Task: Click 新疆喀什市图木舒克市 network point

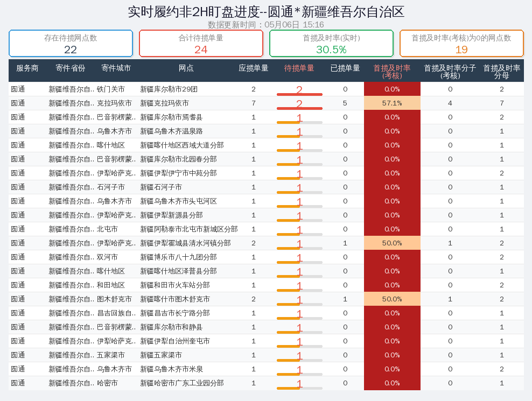Action: [x=175, y=299]
